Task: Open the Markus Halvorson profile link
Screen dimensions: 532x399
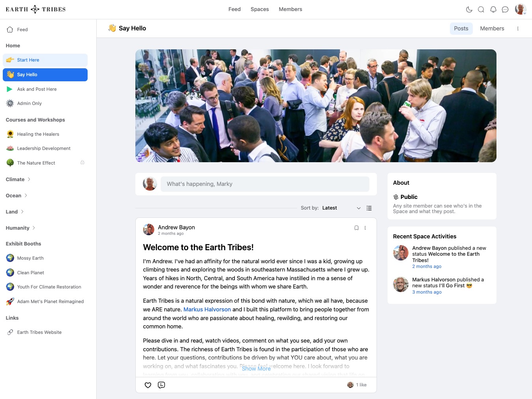Action: [x=207, y=309]
